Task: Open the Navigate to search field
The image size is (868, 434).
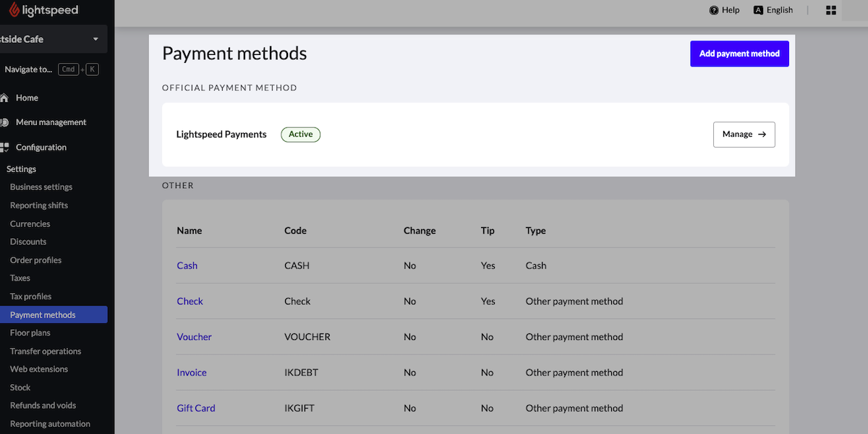Action: 51,69
